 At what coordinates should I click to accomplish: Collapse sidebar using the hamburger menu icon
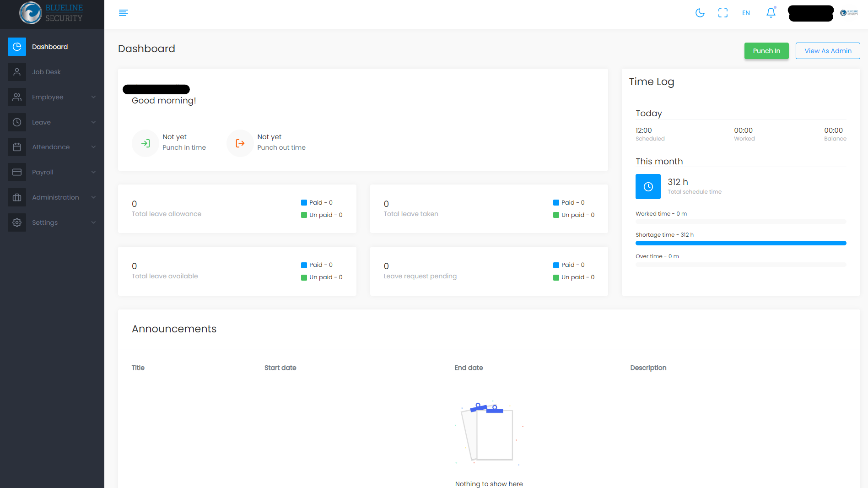click(123, 13)
